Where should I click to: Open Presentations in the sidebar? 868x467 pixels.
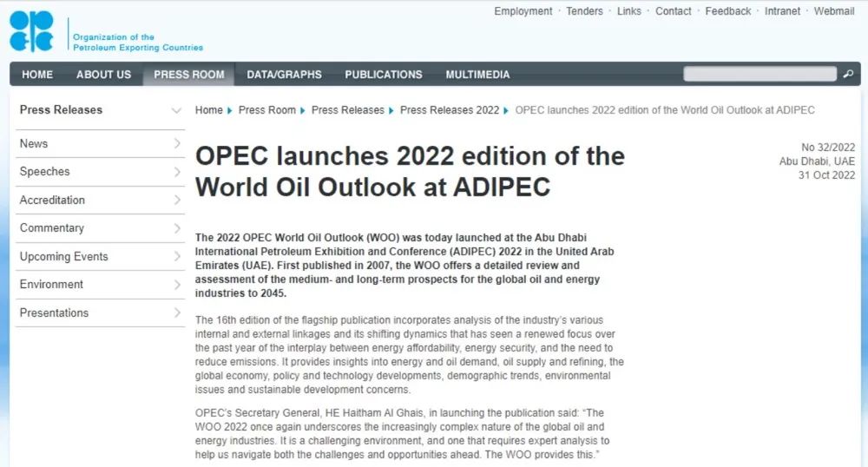[x=54, y=312]
